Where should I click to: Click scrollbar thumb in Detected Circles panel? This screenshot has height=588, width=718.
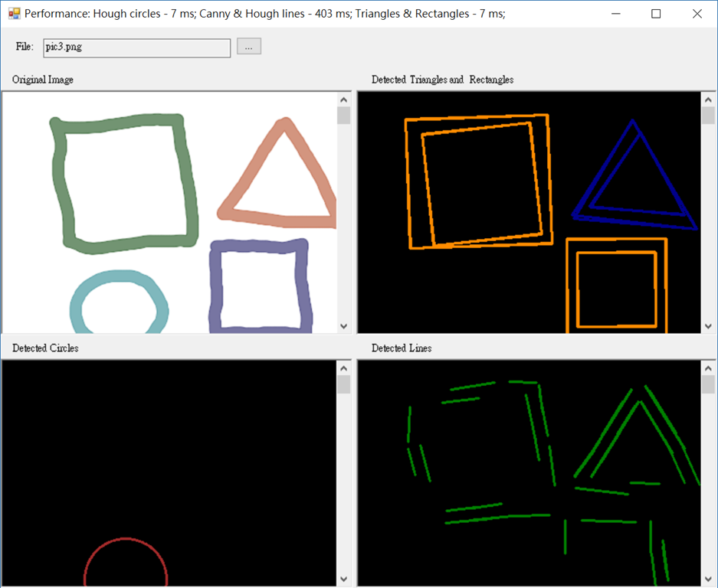343,384
